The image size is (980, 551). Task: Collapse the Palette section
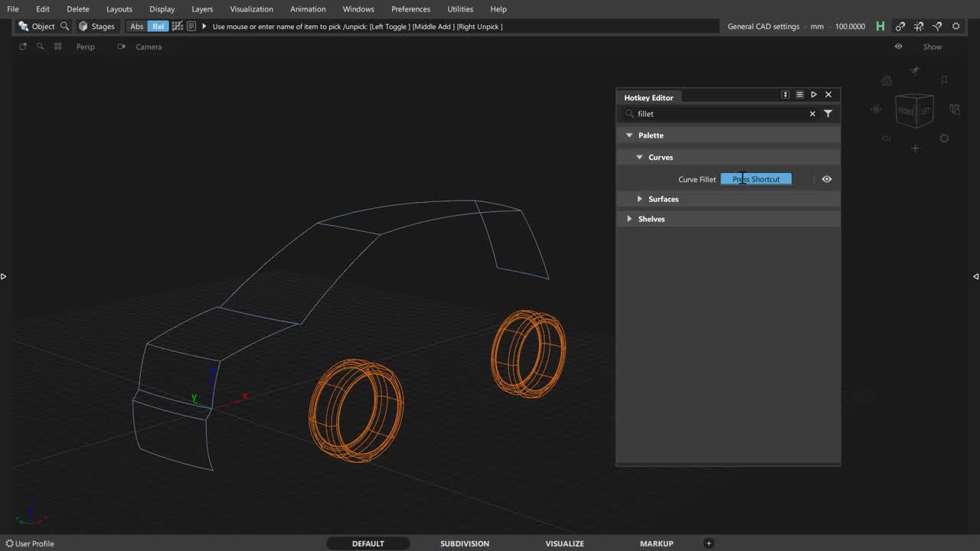629,135
